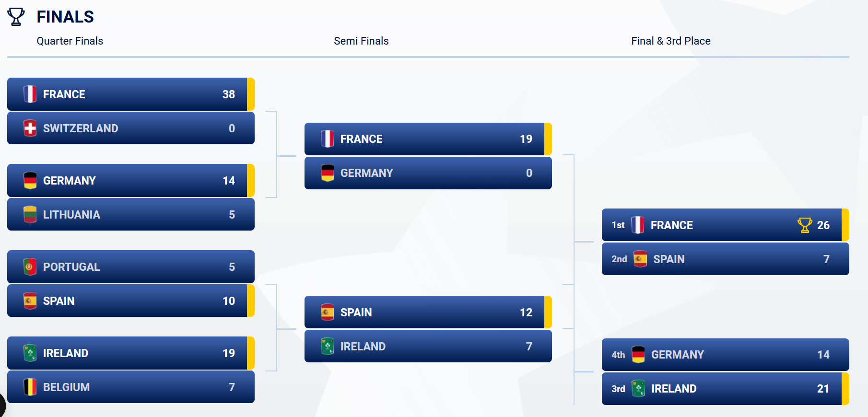Click Spain's flag in the 2nd place row
This screenshot has width=868, height=417.
(x=640, y=259)
